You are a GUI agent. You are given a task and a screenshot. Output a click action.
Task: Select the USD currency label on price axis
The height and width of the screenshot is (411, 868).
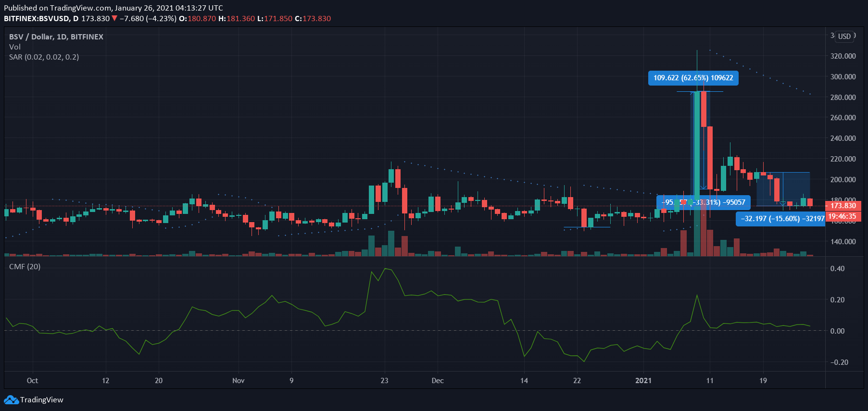(x=844, y=36)
